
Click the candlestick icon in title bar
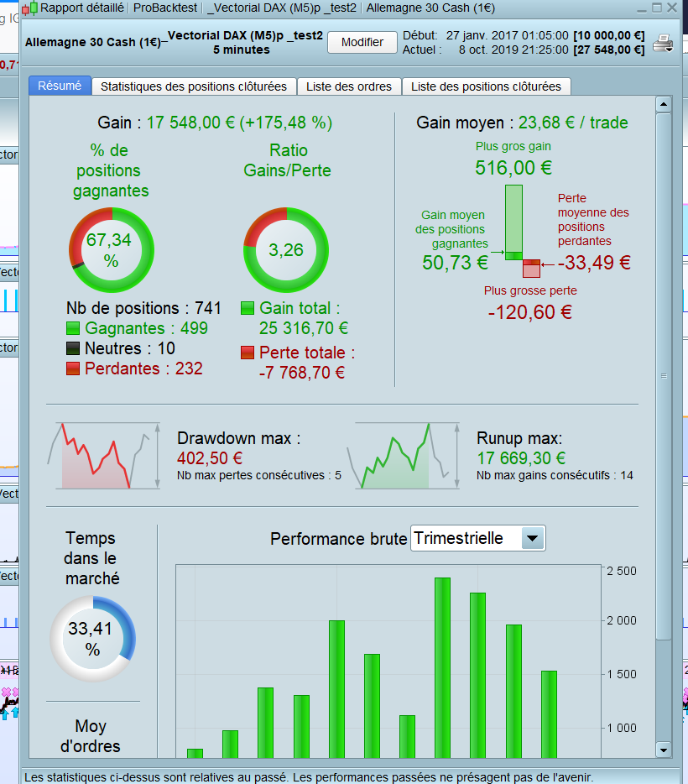pos(29,8)
